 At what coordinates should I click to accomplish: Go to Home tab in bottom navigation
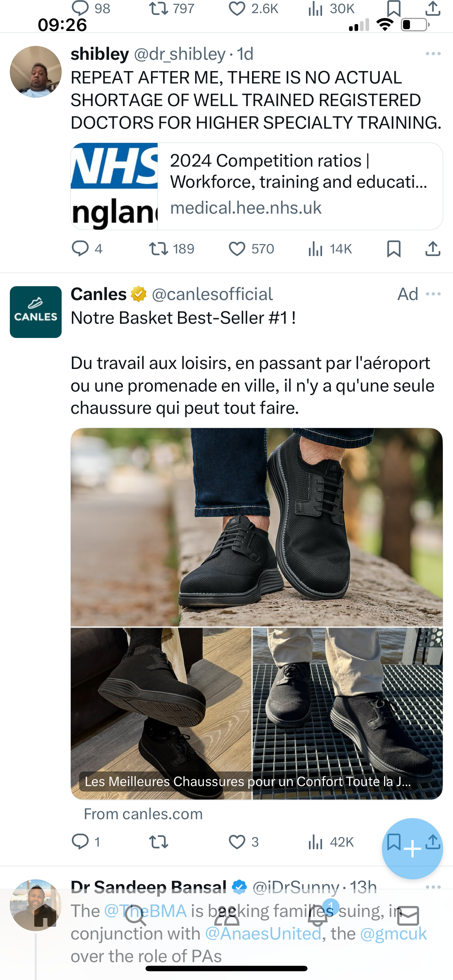[45, 915]
